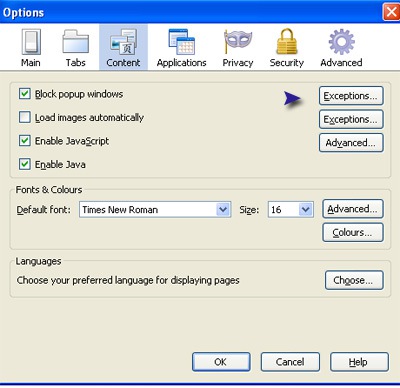Open the Tabs folder icon

pos(76,42)
